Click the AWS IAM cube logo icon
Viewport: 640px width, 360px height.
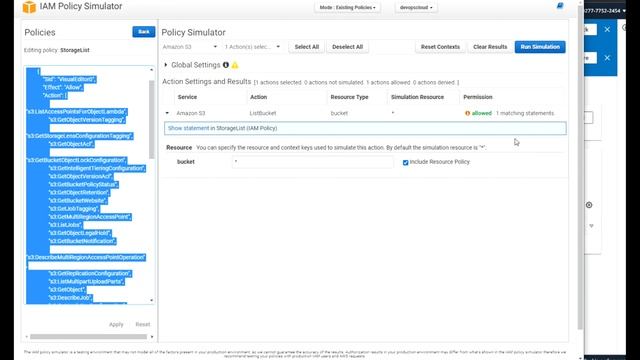point(29,7)
